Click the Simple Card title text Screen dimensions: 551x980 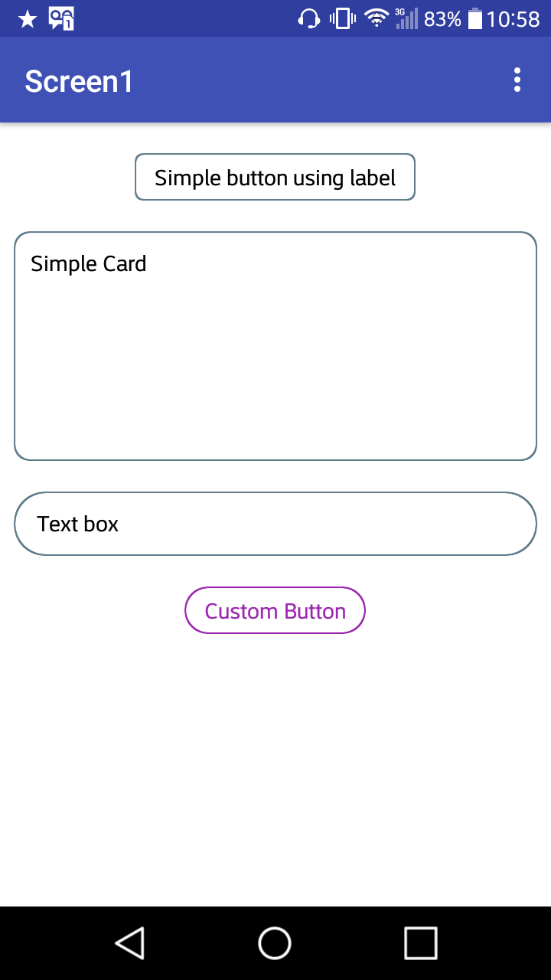(89, 264)
